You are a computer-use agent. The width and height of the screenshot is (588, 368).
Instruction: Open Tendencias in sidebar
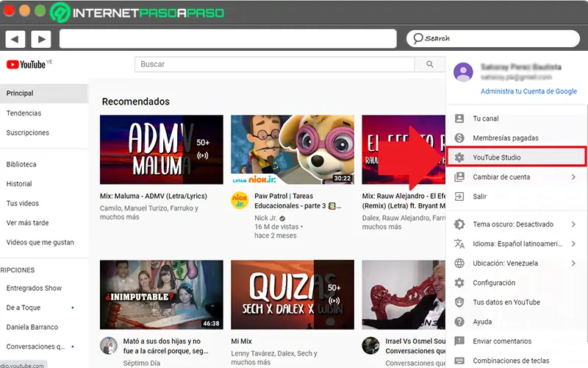click(x=44, y=113)
